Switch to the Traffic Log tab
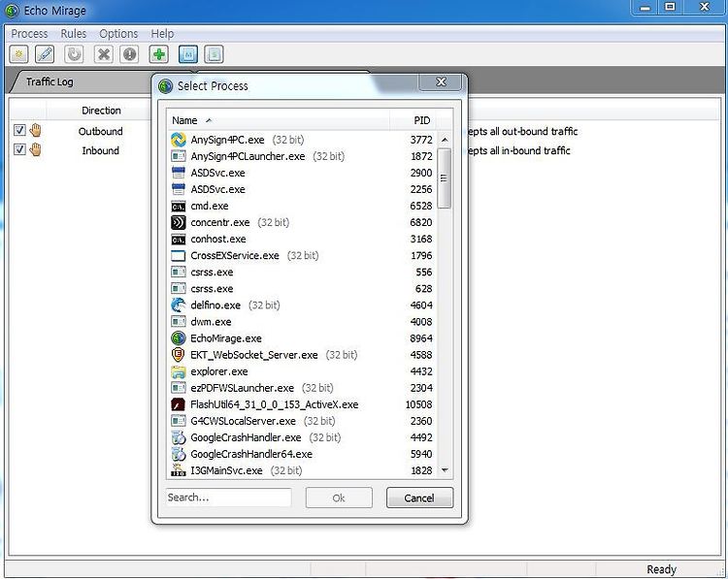Viewport: 728px width, 579px height. click(x=50, y=82)
